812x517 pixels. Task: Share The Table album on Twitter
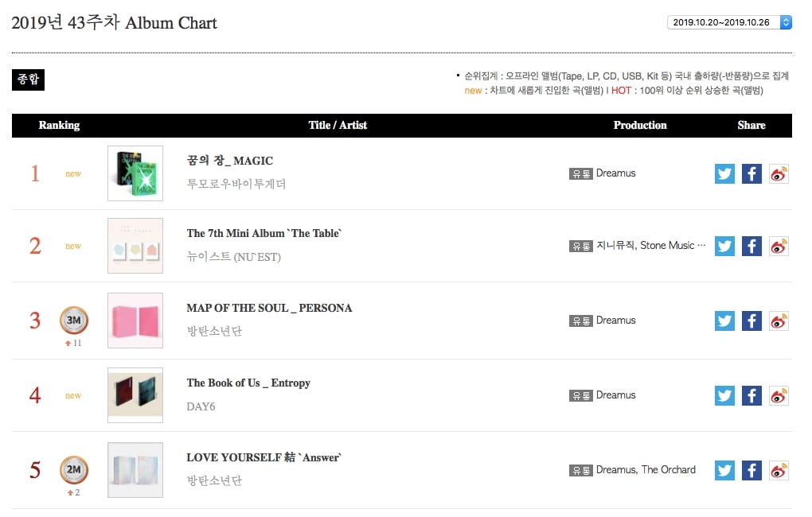(x=724, y=246)
